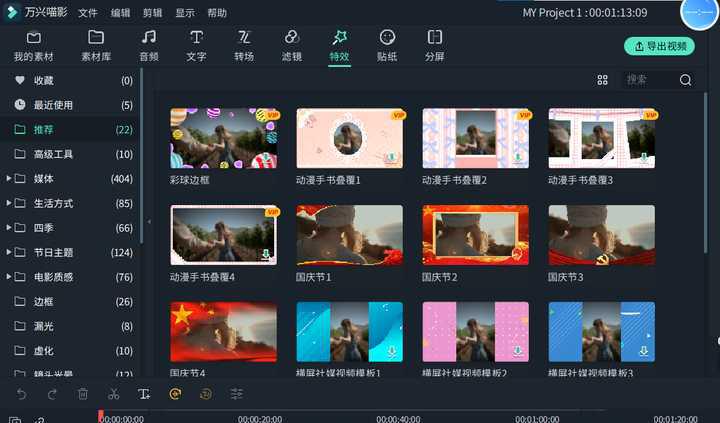Focus the 搜索 search field

[x=650, y=80]
